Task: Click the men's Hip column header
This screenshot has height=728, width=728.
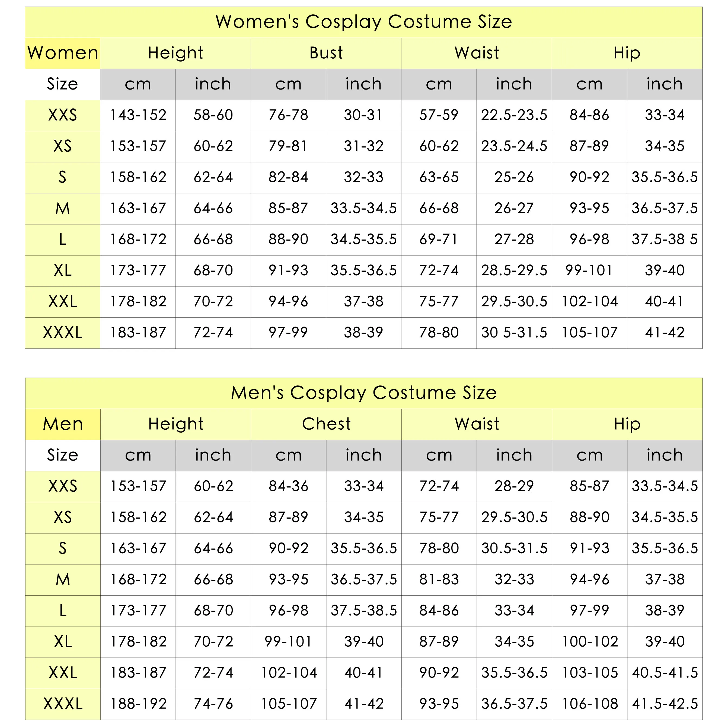Action: coord(627,424)
